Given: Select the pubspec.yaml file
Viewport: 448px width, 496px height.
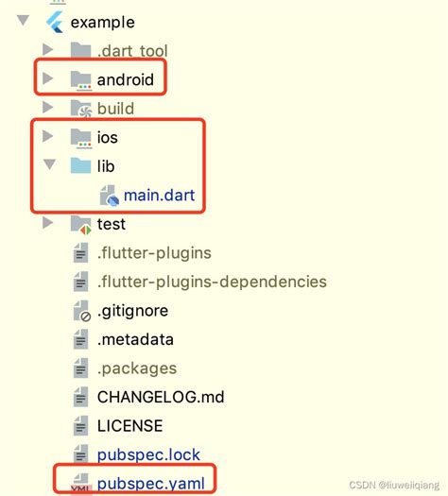Looking at the screenshot, I should [x=151, y=484].
